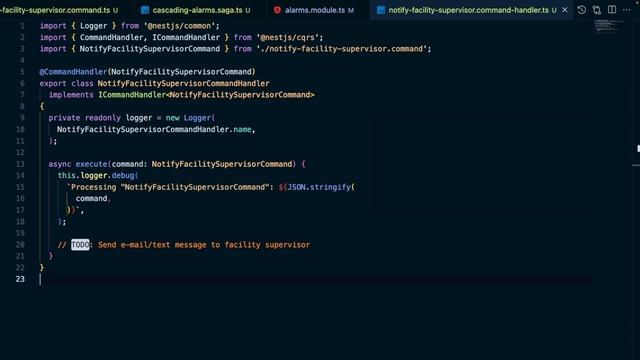Click the class name NotifyFacilitySupervisorCommandHandler on line 6
This screenshot has width=640, height=360.
[x=183, y=84]
